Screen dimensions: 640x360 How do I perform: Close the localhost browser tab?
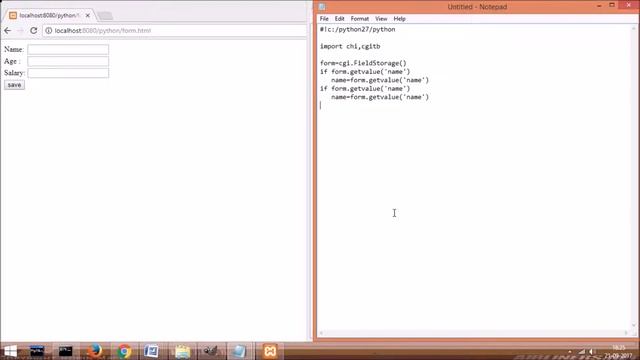click(88, 16)
